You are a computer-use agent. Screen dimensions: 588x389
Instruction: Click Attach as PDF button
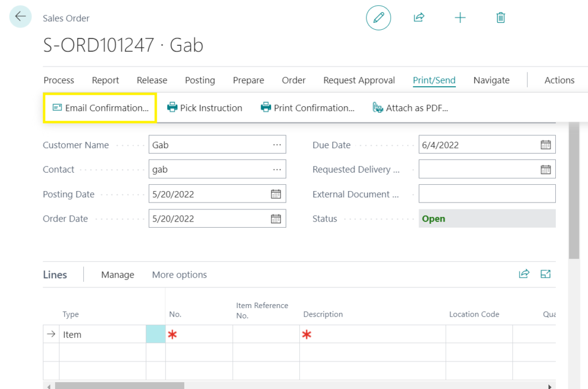click(410, 108)
